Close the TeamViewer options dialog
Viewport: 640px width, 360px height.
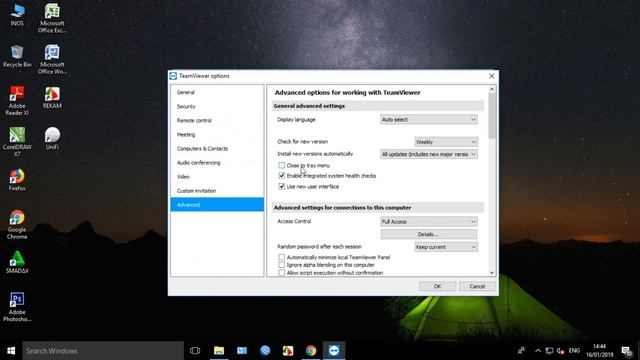click(x=491, y=76)
